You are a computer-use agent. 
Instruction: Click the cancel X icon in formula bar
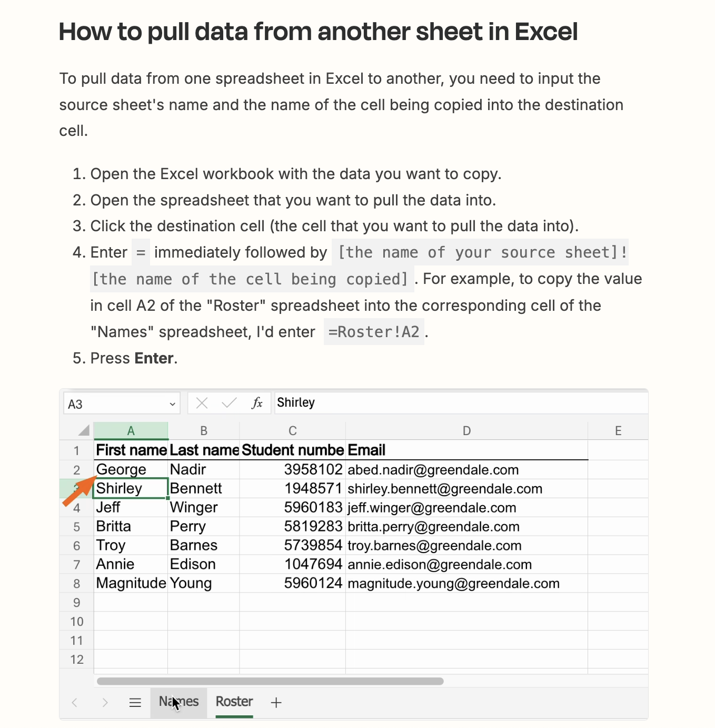pyautogui.click(x=202, y=404)
